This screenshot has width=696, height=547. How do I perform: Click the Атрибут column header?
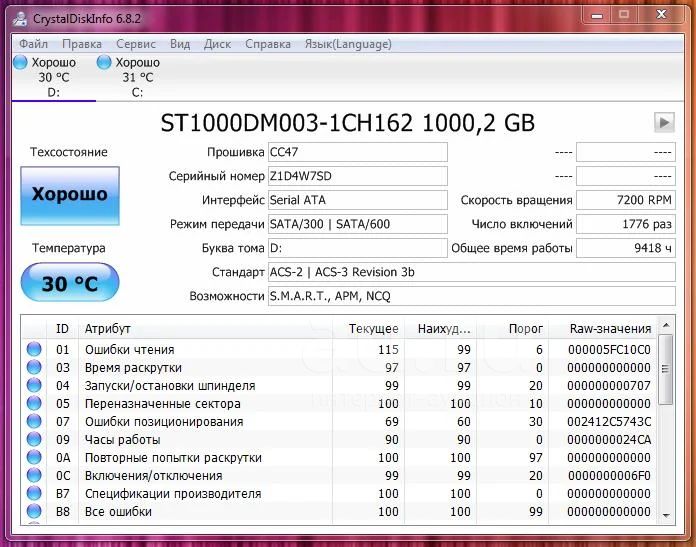point(206,329)
